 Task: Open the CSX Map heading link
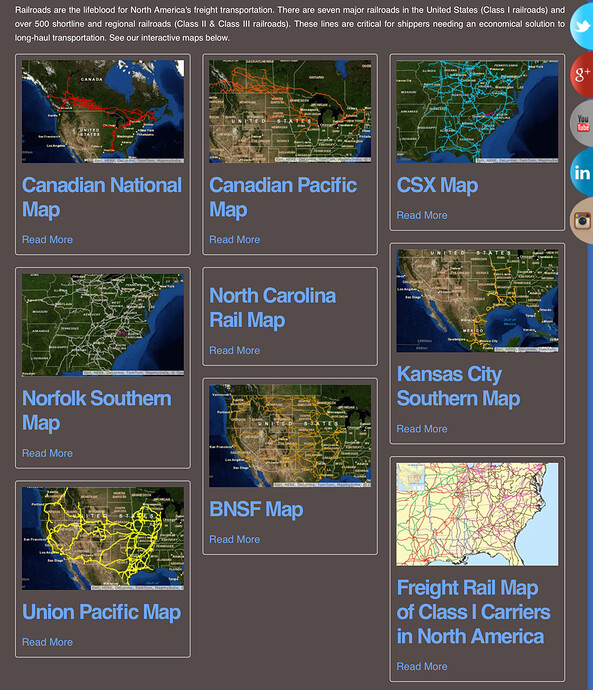click(x=437, y=185)
